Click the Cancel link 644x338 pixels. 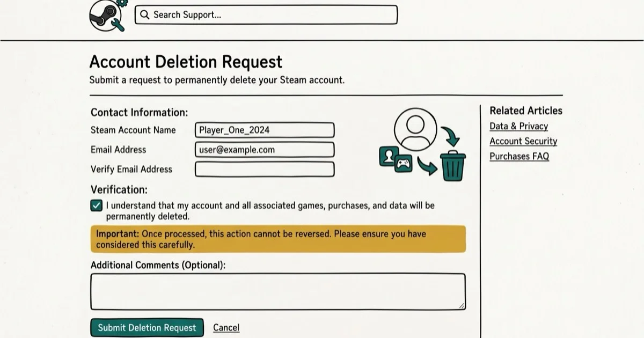[226, 327]
